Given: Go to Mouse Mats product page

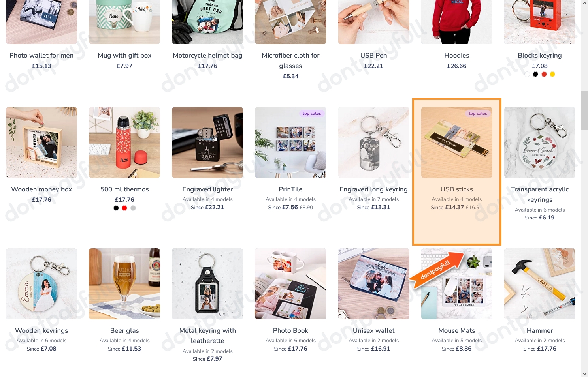Looking at the screenshot, I should (x=457, y=331).
